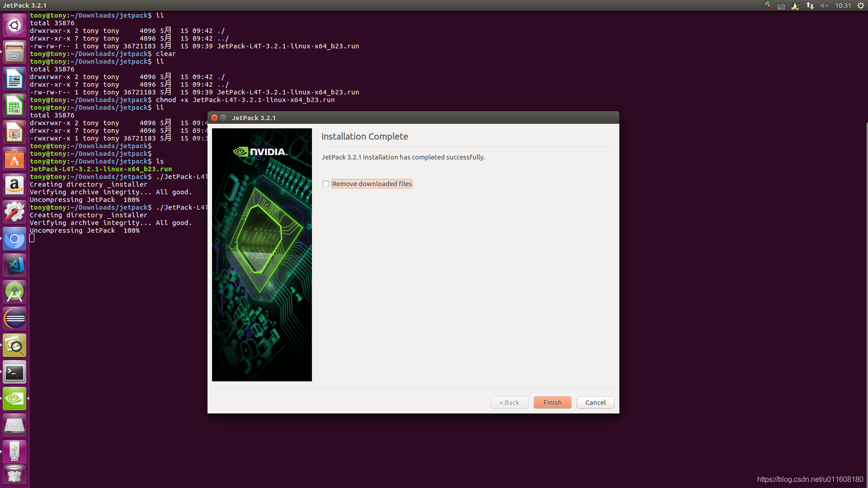Open the network connections indicator
868x488 pixels.
click(x=810, y=5)
